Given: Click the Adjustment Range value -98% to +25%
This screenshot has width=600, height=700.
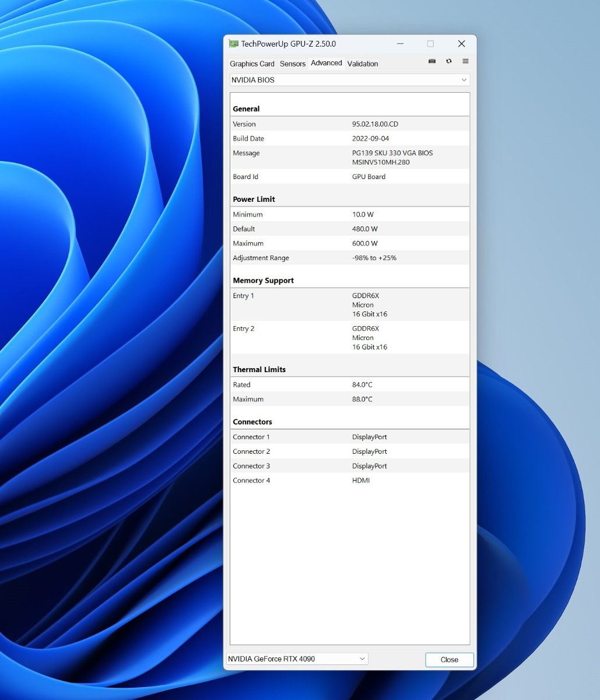Looking at the screenshot, I should tap(374, 258).
